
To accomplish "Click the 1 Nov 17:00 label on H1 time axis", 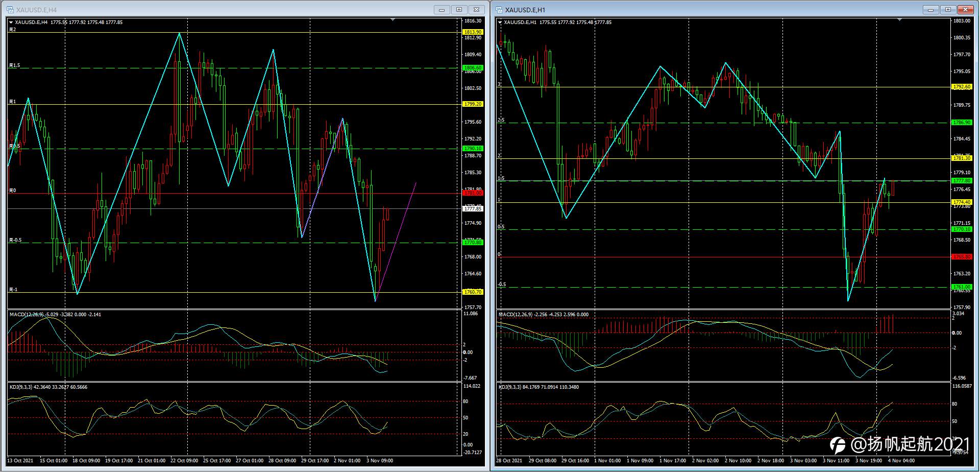I will (673, 461).
